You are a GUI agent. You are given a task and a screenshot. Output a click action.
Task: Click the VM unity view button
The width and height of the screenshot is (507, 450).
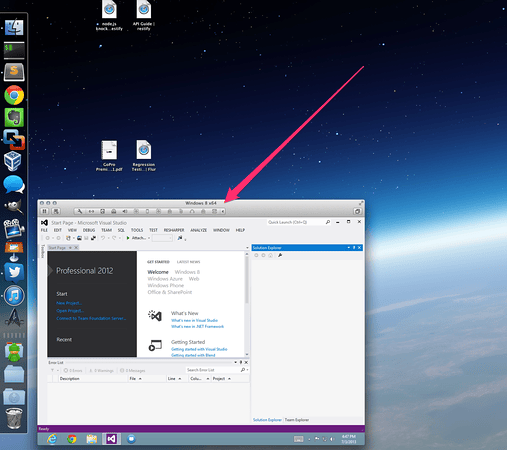[x=357, y=211]
